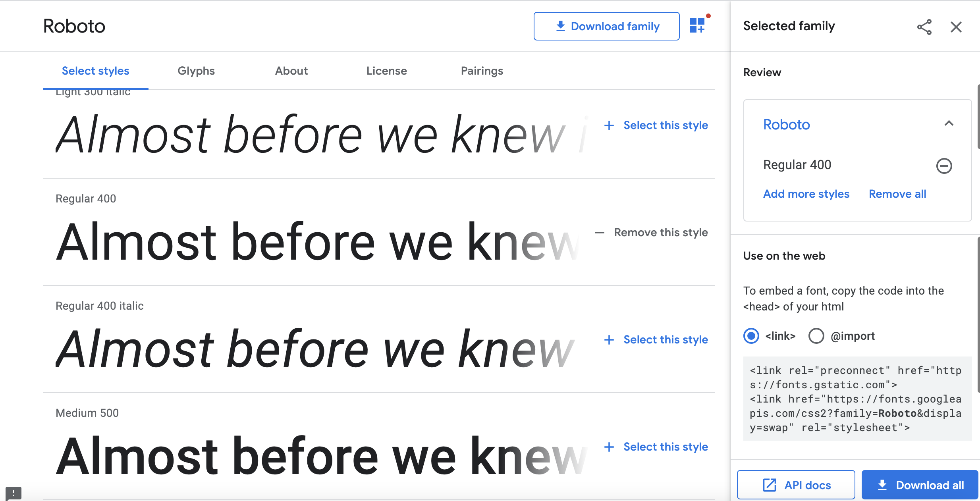Select the <link> radio button
The image size is (980, 501).
(x=751, y=336)
